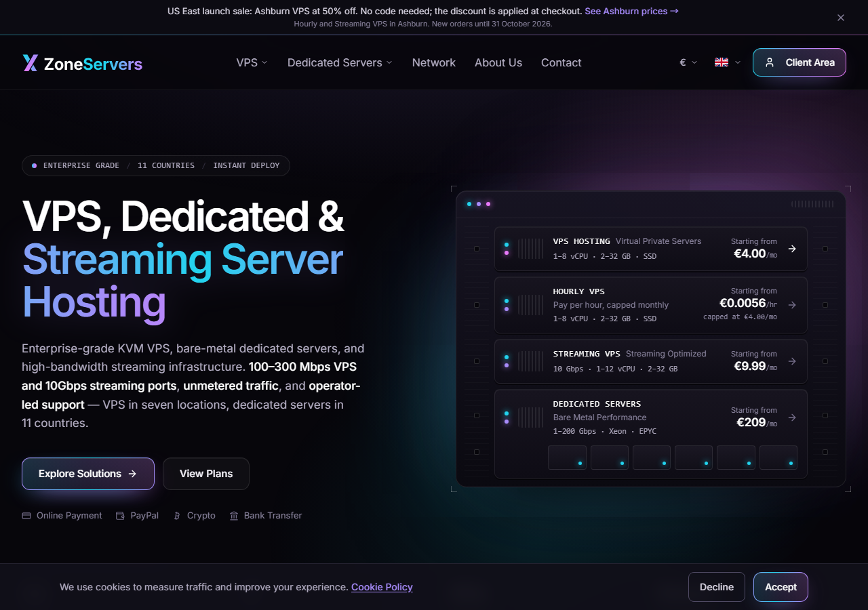Click the Crypto bitcoin icon

177,516
